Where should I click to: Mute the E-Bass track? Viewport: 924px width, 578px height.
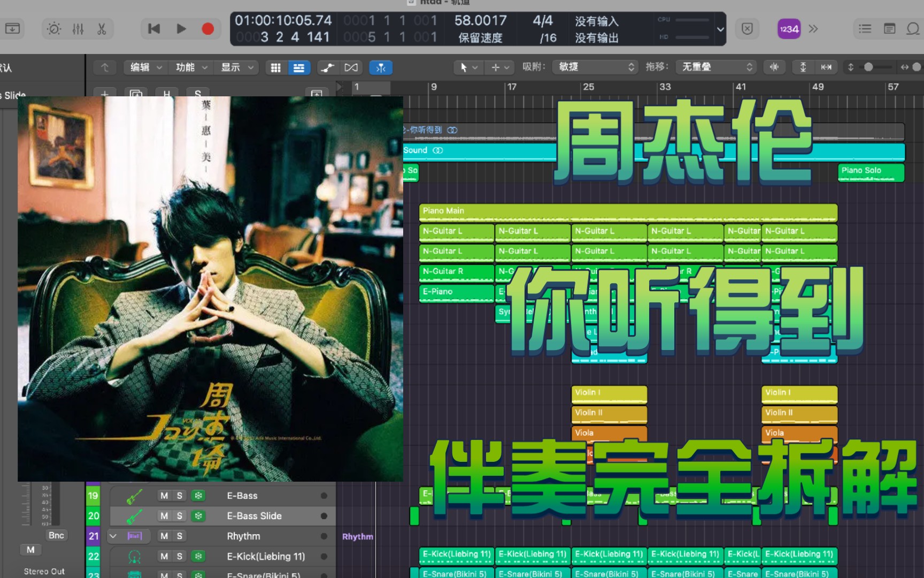click(164, 496)
